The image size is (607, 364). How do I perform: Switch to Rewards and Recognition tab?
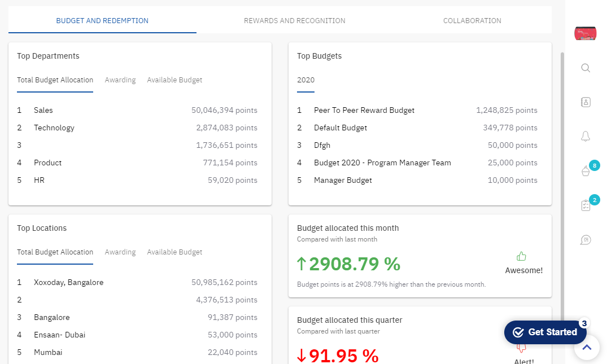click(295, 20)
